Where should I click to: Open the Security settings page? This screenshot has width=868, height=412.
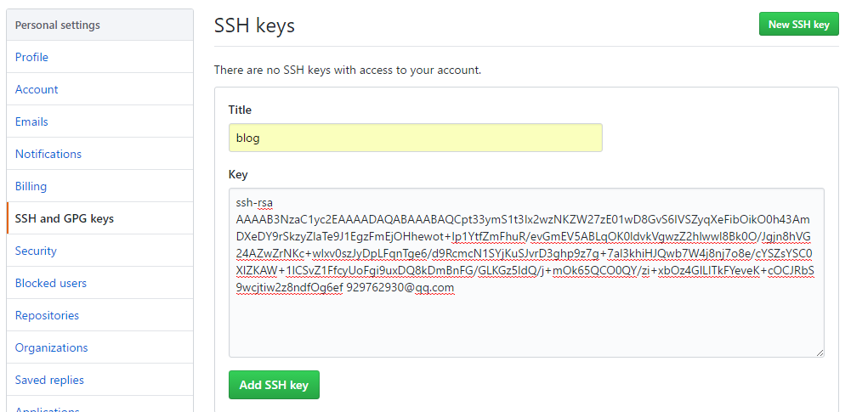36,251
